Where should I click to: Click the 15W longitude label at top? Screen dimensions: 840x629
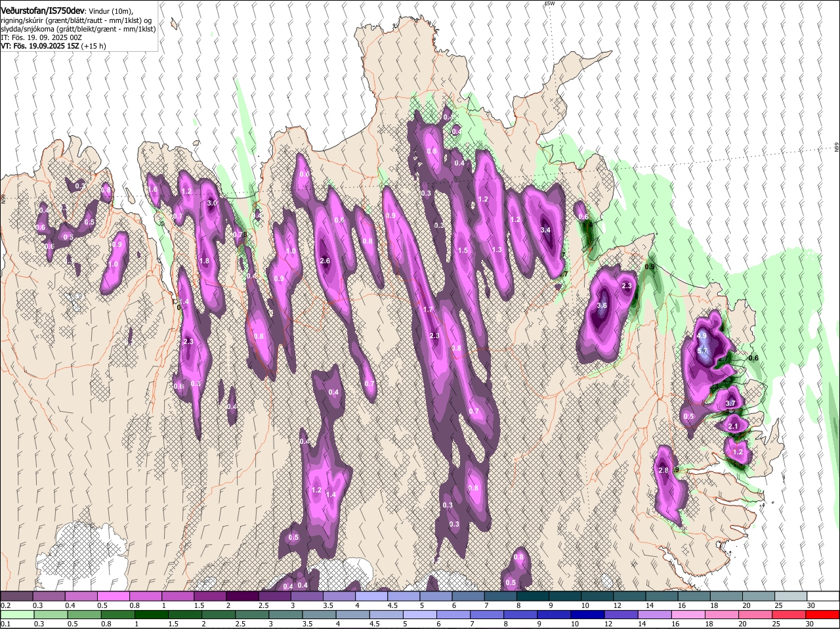pos(549,3)
